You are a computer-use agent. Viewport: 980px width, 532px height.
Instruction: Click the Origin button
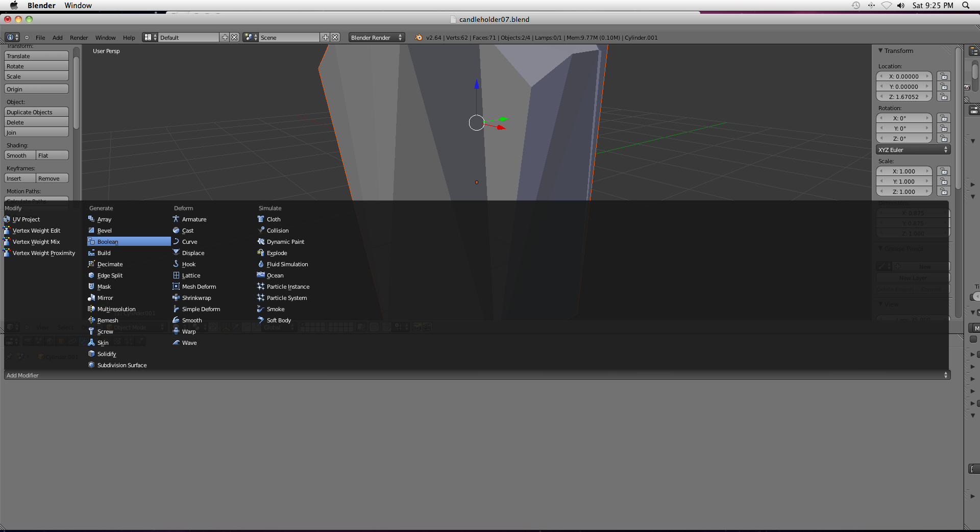[x=36, y=89]
